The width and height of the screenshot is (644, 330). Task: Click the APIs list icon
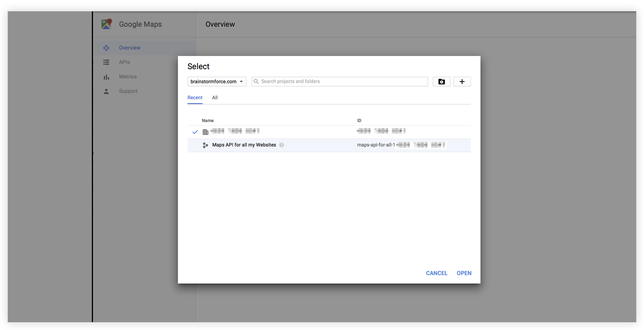pyautogui.click(x=106, y=62)
